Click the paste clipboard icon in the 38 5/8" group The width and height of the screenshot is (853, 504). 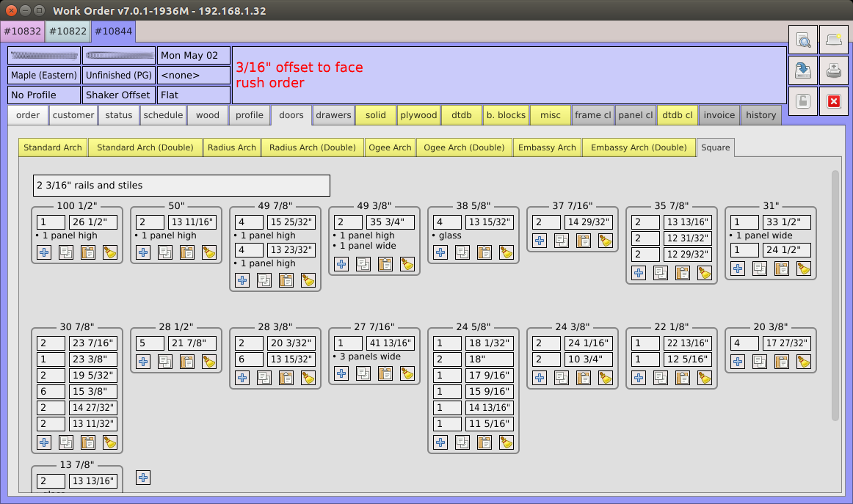(x=484, y=252)
